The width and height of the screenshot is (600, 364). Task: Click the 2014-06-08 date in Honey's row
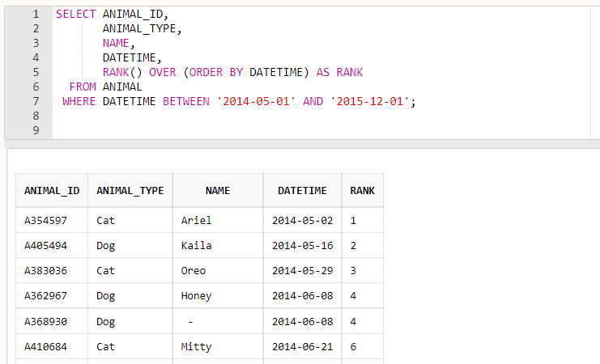click(x=302, y=296)
